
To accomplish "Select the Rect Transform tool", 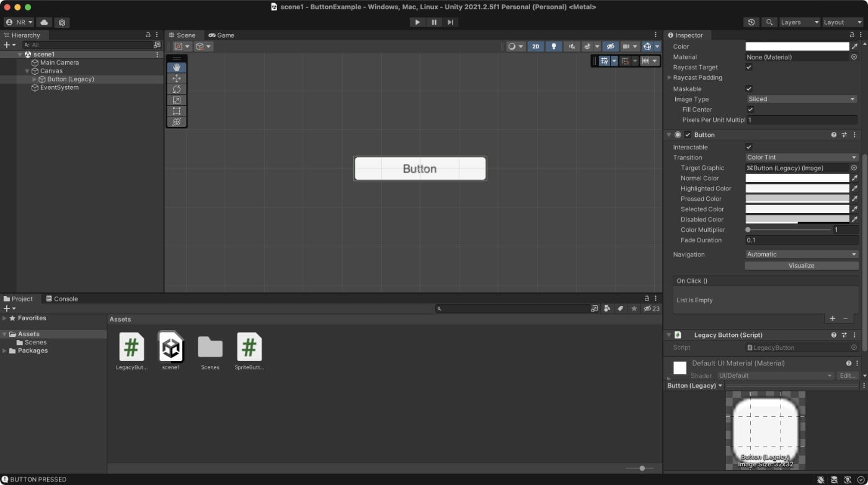I will pos(177,111).
